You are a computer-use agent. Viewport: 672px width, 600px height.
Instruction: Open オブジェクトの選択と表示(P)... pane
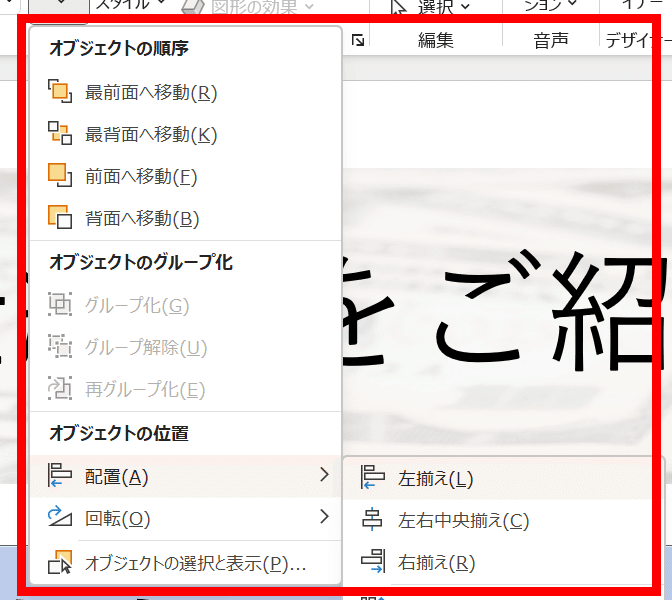tap(186, 563)
